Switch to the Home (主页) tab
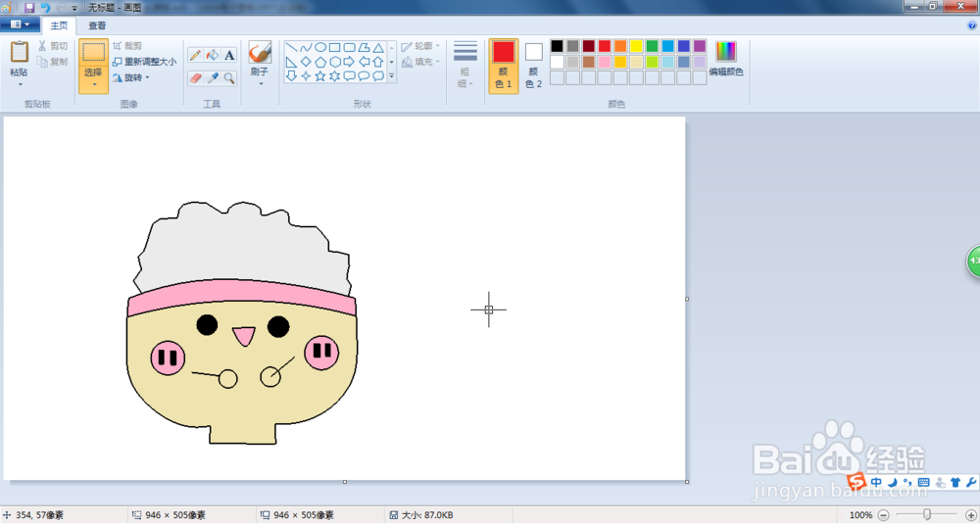 coord(60,25)
